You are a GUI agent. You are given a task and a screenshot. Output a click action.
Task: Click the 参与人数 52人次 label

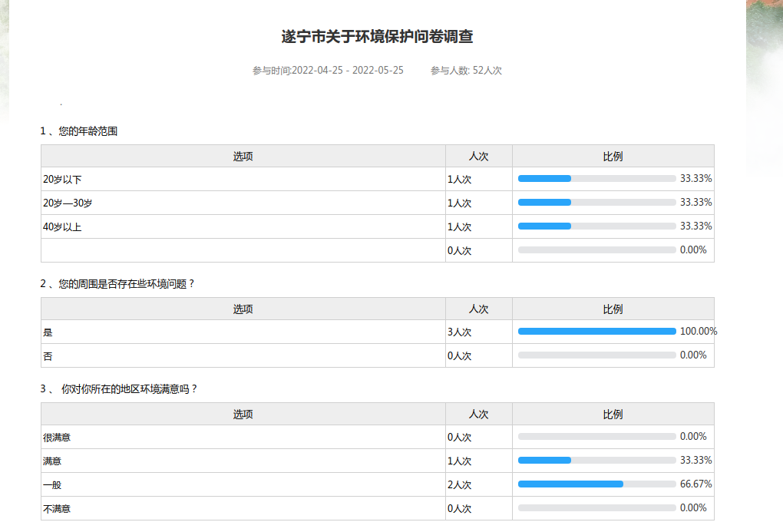(x=466, y=71)
